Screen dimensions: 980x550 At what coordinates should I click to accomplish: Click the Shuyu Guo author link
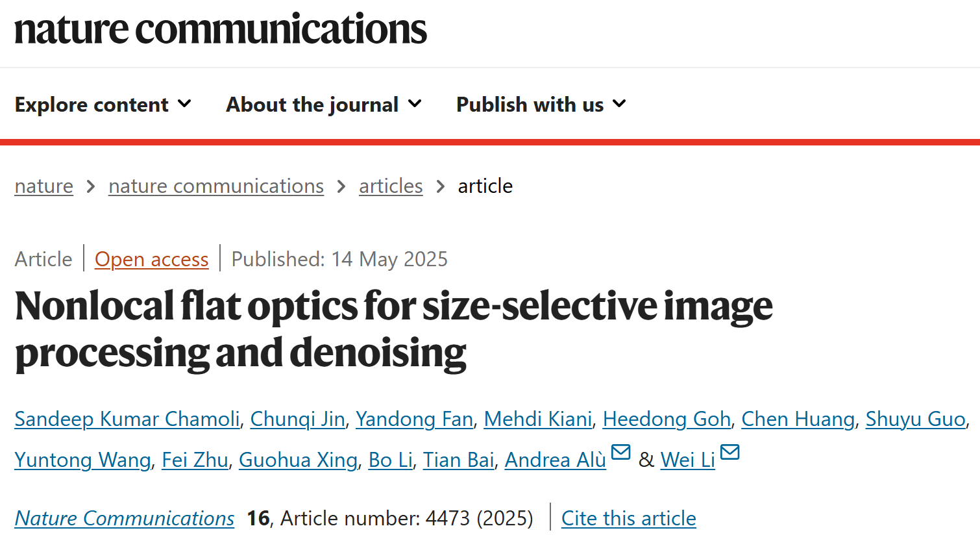916,419
